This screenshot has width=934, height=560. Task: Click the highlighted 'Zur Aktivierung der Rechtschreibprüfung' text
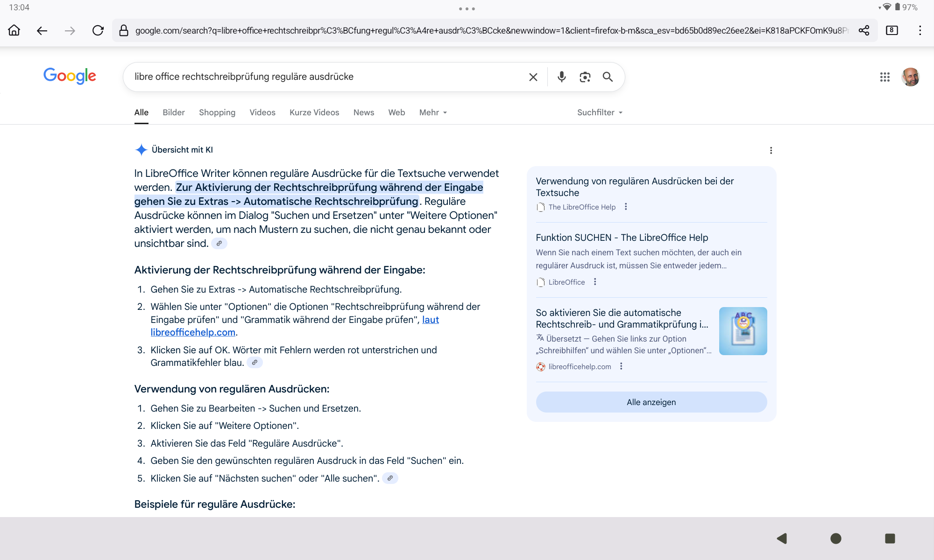[x=309, y=194]
